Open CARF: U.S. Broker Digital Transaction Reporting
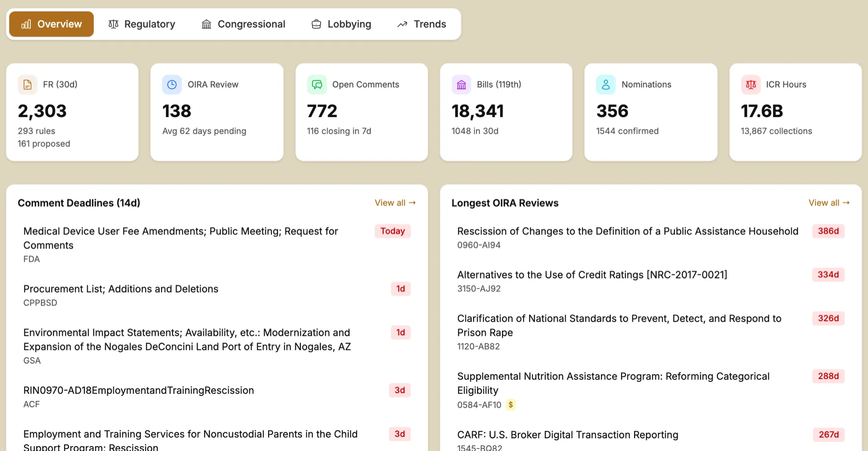The image size is (868, 451). (568, 435)
